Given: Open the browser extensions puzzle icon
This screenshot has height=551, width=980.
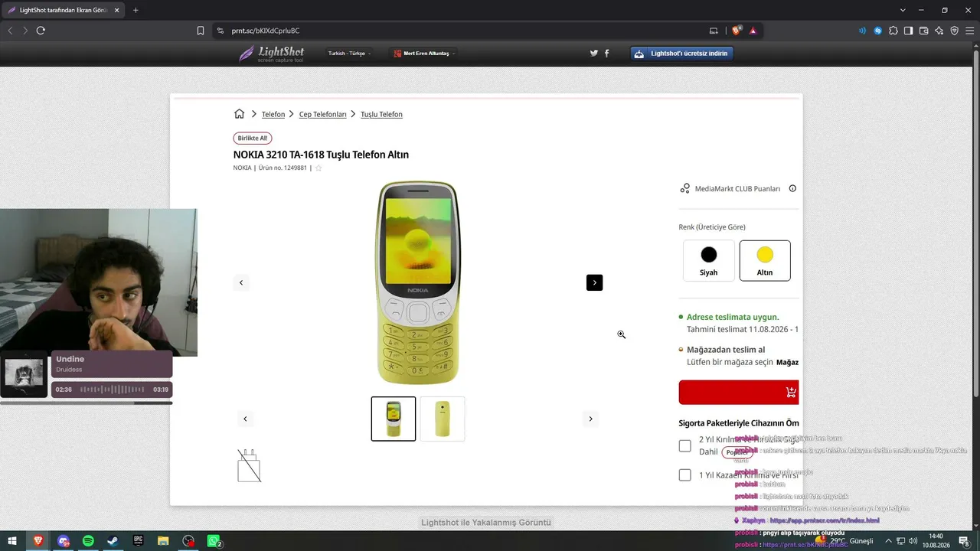Looking at the screenshot, I should tap(893, 31).
